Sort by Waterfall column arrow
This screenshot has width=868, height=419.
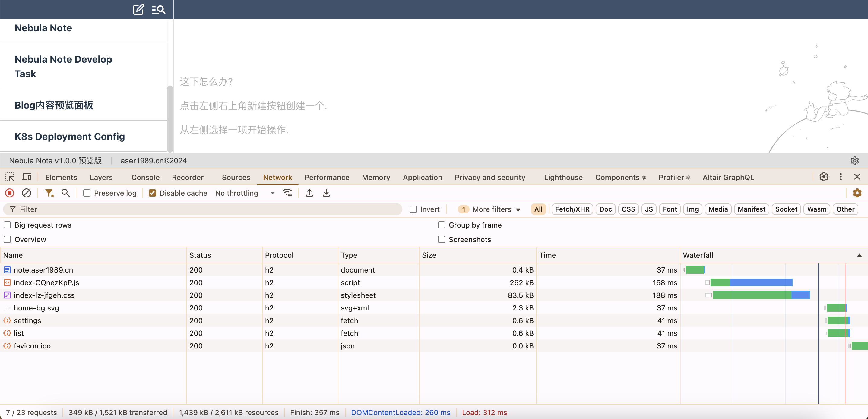(x=859, y=255)
